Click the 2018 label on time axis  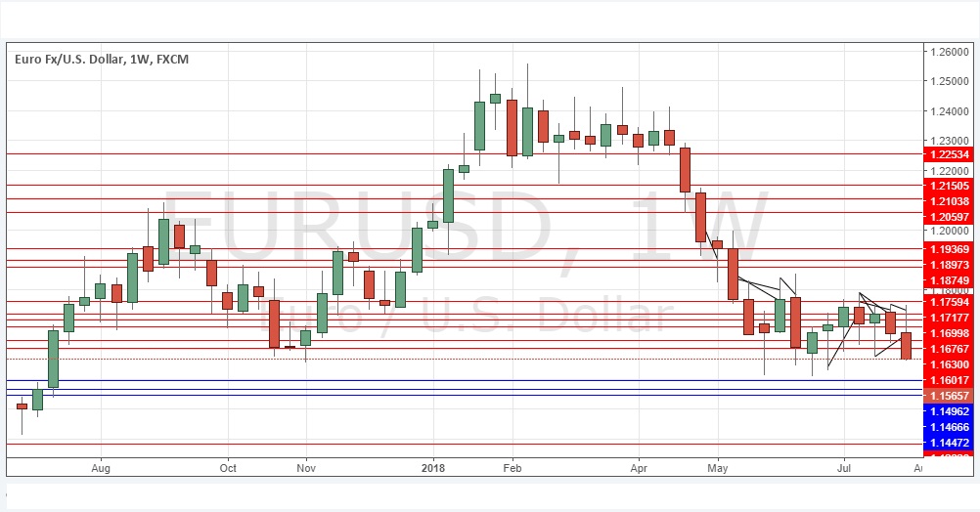click(x=433, y=468)
